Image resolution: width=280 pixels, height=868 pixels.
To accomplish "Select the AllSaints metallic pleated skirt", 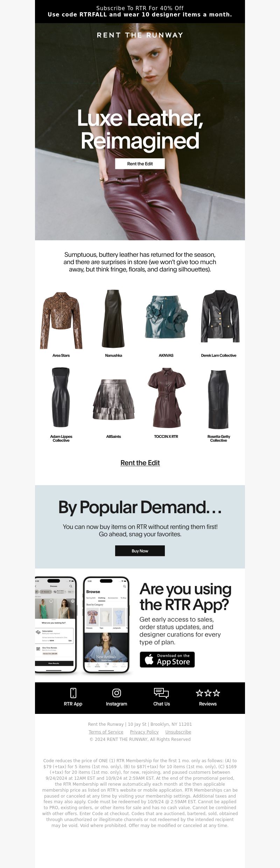I will [113, 399].
